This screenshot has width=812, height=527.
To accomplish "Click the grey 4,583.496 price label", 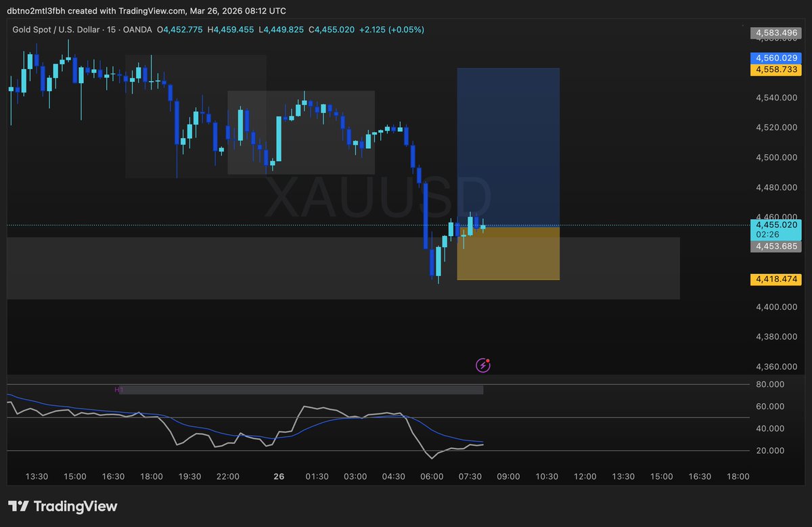I will click(x=775, y=32).
